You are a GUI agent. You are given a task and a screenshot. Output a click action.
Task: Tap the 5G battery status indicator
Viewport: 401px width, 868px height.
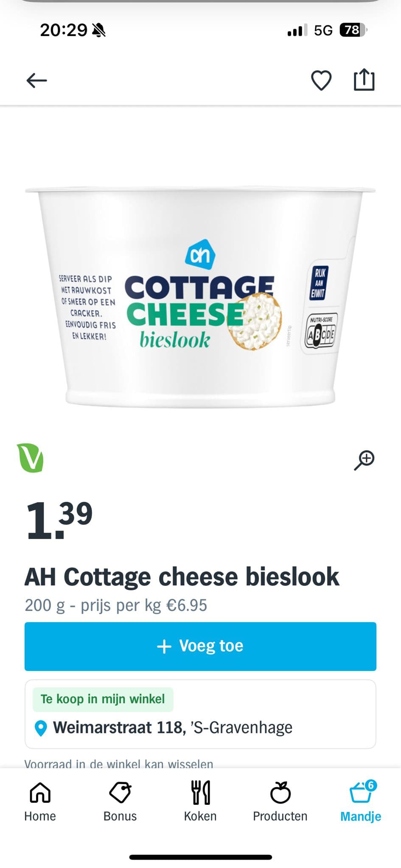coord(352,30)
